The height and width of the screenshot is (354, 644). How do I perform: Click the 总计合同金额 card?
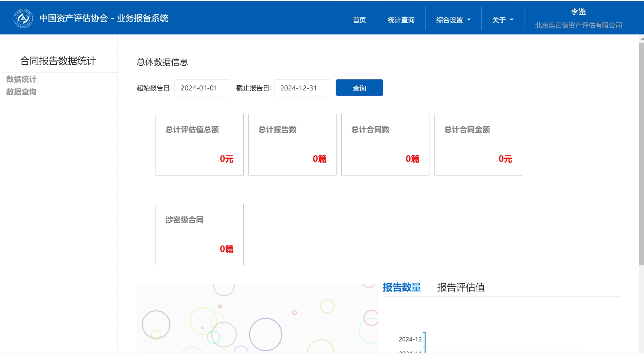point(478,145)
